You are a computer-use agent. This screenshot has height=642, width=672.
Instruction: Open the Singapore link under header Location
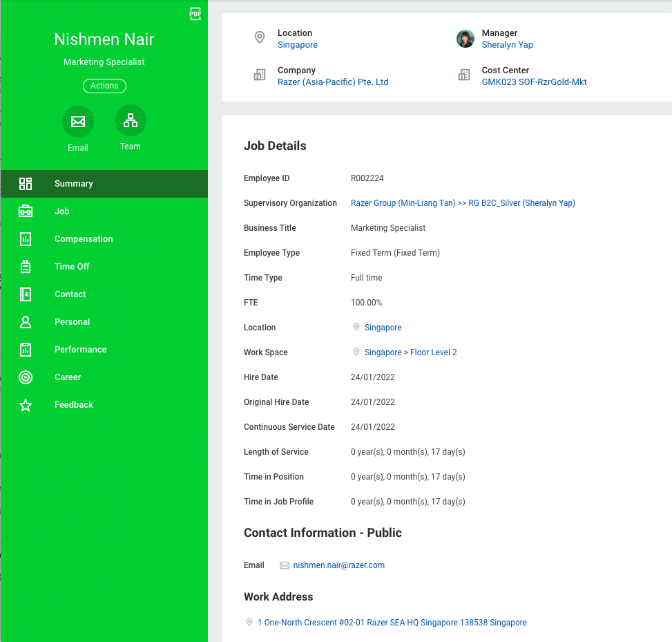[x=298, y=45]
